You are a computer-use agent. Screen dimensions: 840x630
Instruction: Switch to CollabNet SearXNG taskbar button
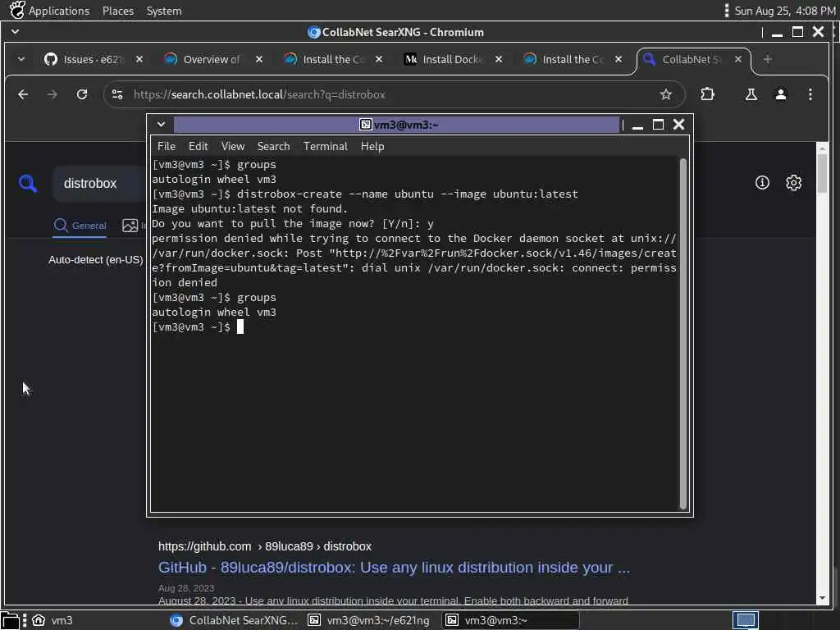[235, 620]
